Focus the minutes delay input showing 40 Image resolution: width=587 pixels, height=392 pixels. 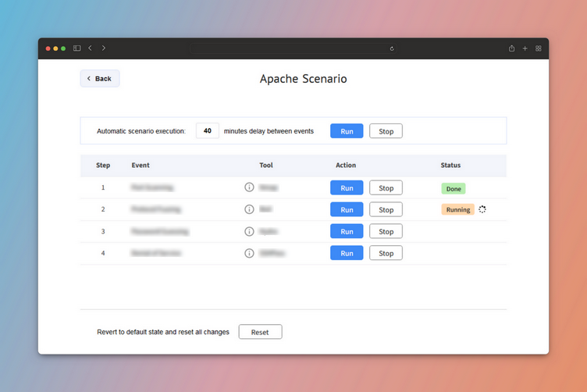click(x=208, y=130)
